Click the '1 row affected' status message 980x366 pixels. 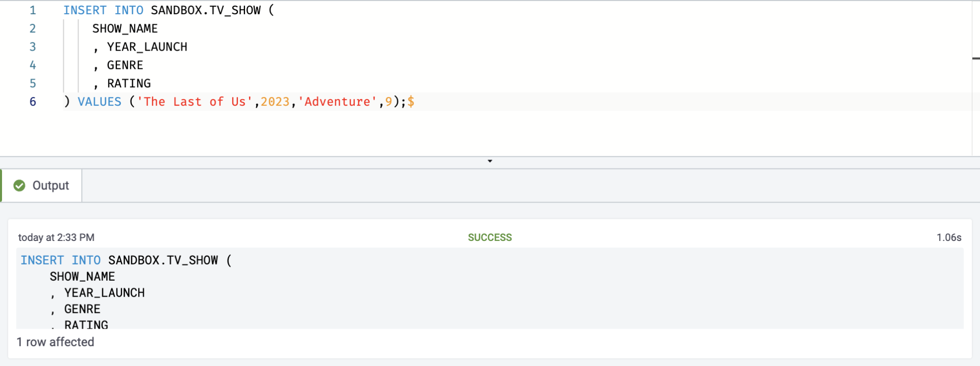point(56,342)
